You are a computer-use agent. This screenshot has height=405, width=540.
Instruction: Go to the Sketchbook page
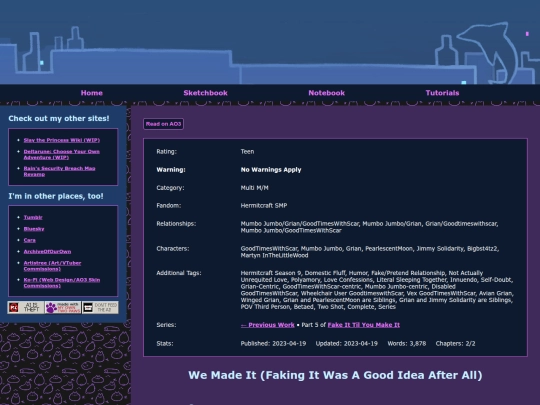pyautogui.click(x=205, y=93)
